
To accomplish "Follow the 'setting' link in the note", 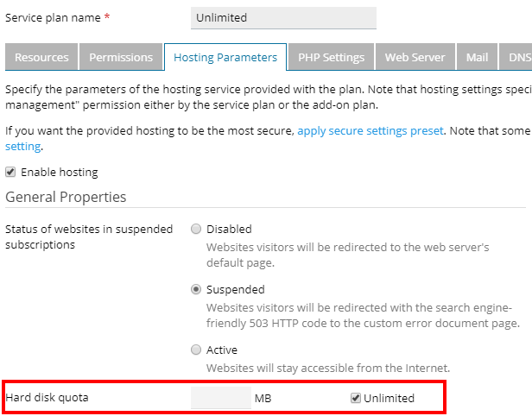I will (22, 146).
